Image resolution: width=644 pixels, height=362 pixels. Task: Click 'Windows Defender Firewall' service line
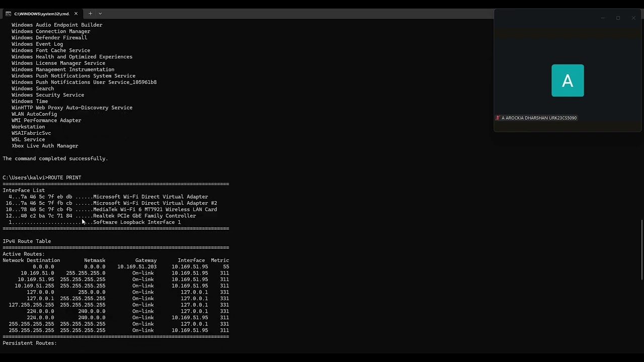[49, 38]
